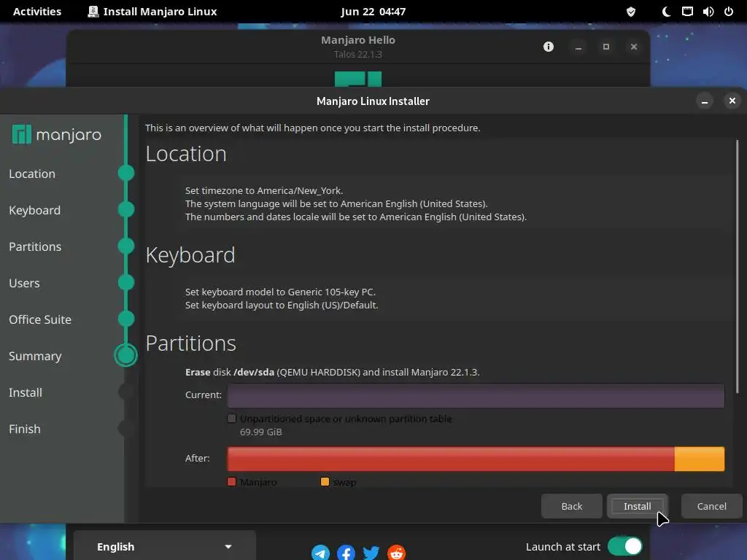Click the Summary progress circle marker
Viewport: 747px width, 560px height.
point(125,355)
